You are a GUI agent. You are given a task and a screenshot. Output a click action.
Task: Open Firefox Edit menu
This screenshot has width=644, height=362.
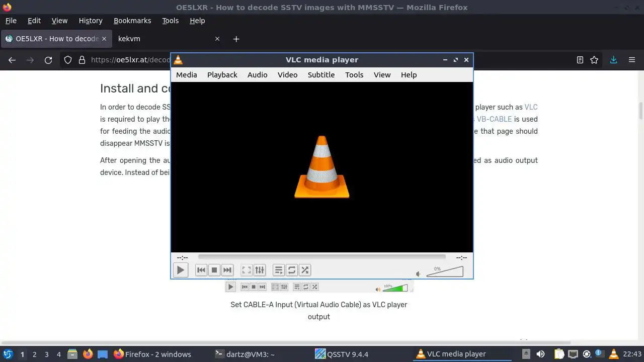(x=34, y=21)
